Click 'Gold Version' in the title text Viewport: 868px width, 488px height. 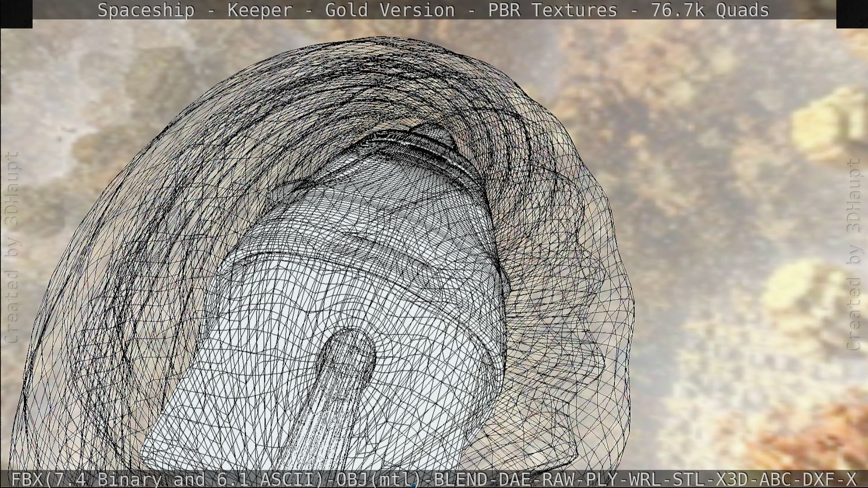pos(390,10)
